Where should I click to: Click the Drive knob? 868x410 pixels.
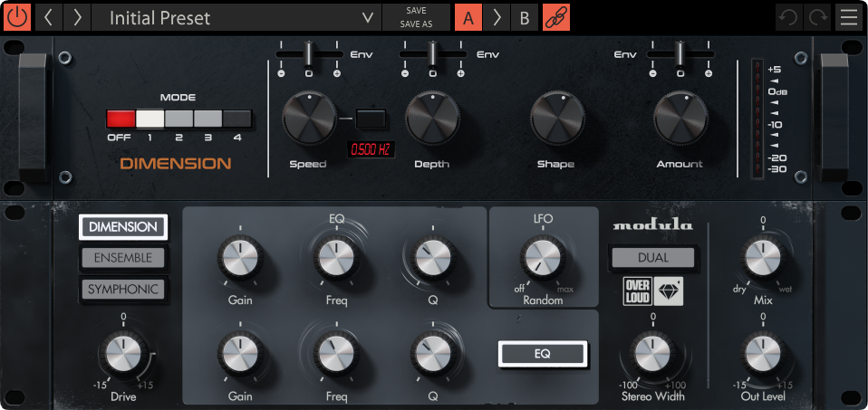click(x=123, y=354)
